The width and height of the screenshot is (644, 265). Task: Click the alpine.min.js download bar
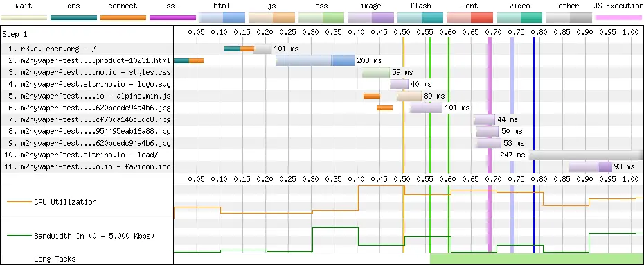pyautogui.click(x=409, y=96)
